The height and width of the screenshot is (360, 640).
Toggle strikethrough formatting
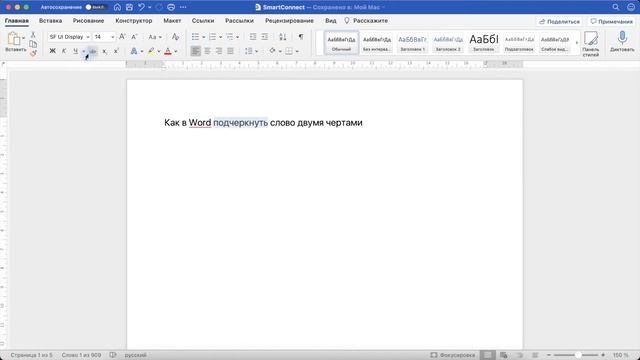93,51
